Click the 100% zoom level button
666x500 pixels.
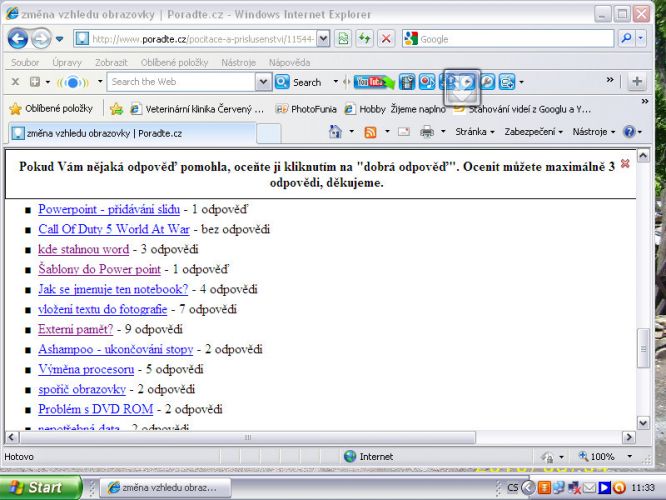pos(597,457)
